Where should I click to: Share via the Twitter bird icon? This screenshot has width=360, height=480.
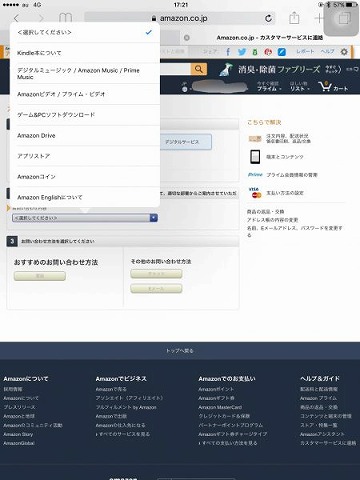tap(242, 52)
